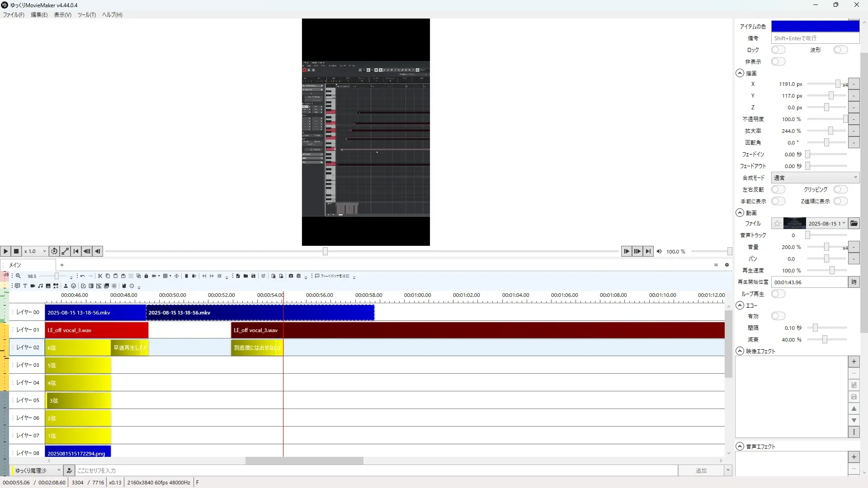This screenshot has height=488, width=868.
Task: Open the playback speed x1.0 dropdown
Action: 35,251
